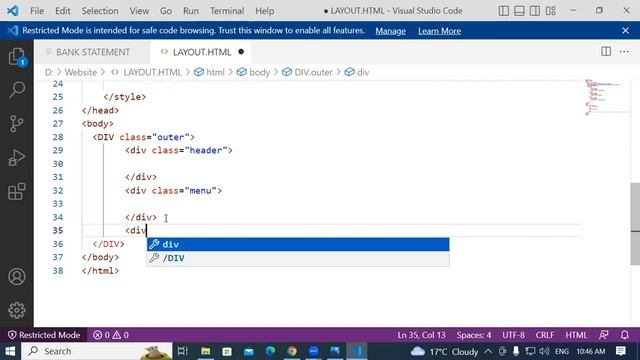Click the text class="menu" on line 32
This screenshot has height=360, width=640.
184,191
